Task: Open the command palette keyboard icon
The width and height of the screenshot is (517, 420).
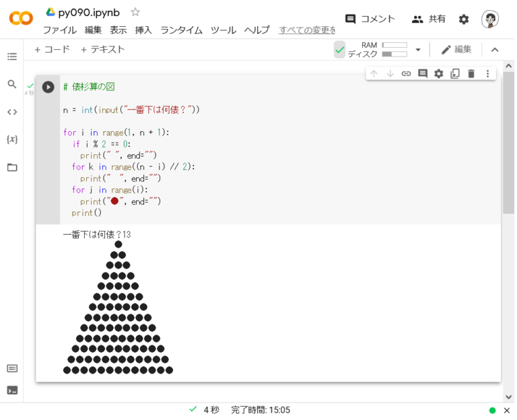Action: tap(12, 368)
